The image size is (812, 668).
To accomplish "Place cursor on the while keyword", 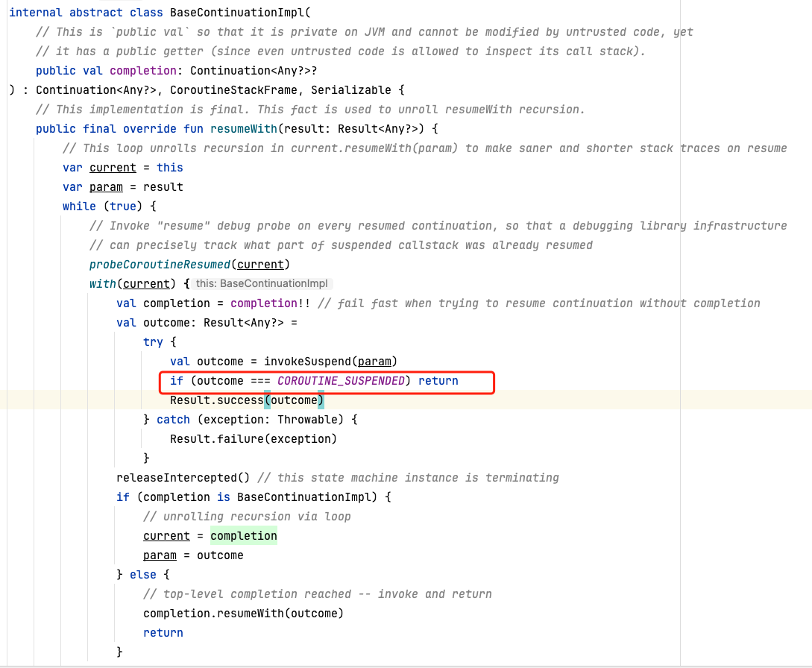I will pos(79,207).
